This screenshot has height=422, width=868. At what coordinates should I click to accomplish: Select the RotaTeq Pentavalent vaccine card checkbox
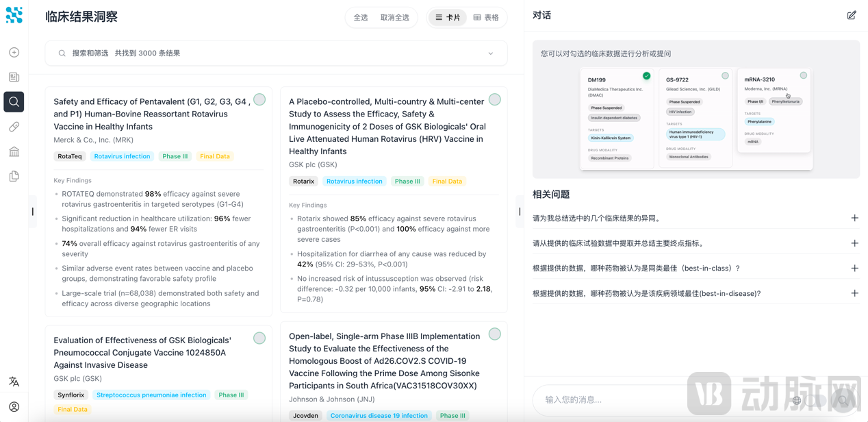[x=259, y=100]
